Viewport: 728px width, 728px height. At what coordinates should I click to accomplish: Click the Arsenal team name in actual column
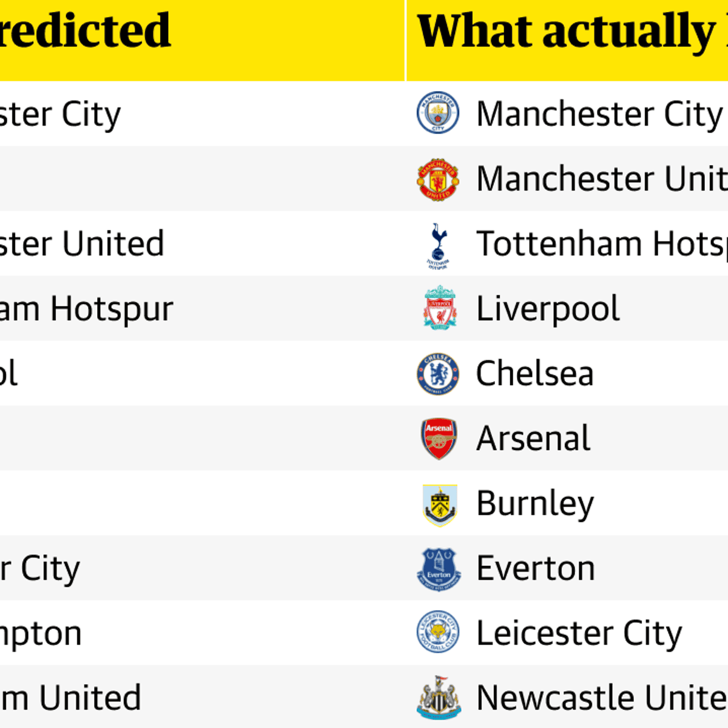coord(533,439)
